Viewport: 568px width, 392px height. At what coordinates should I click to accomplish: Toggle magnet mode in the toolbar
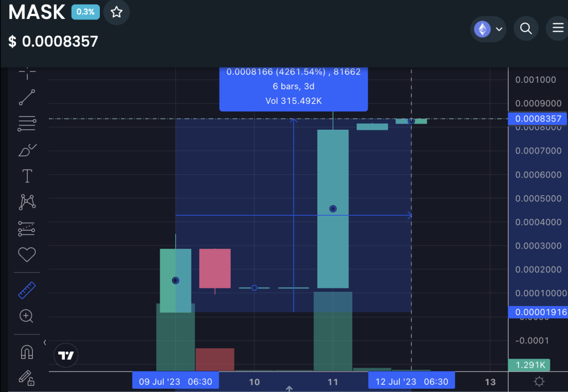[27, 352]
